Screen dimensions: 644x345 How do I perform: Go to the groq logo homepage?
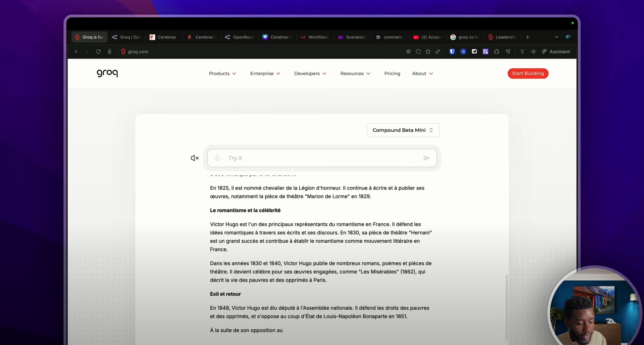tap(107, 73)
